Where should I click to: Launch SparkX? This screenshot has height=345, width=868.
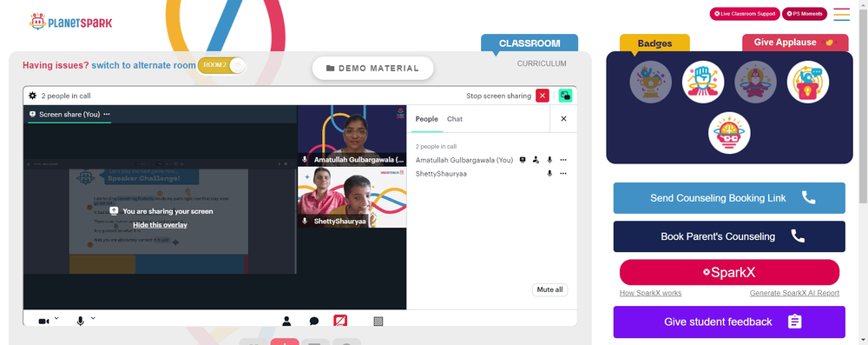[729, 272]
